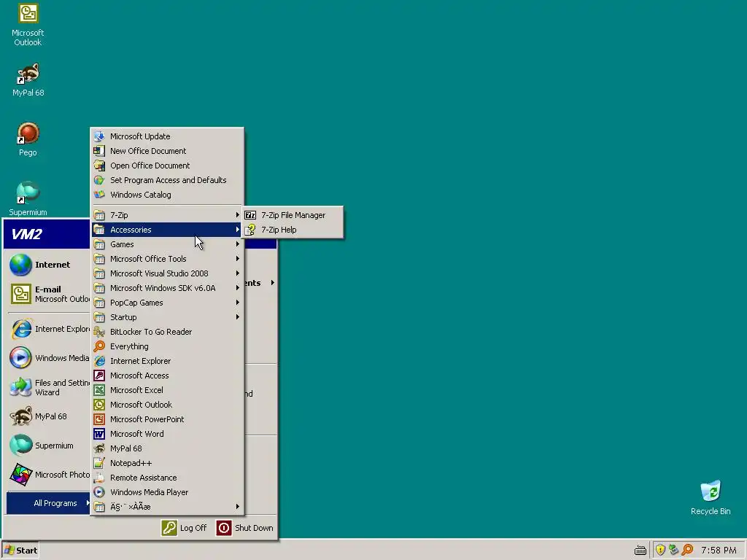
Task: Select the Supermium desktop shortcut
Action: pyautogui.click(x=28, y=198)
